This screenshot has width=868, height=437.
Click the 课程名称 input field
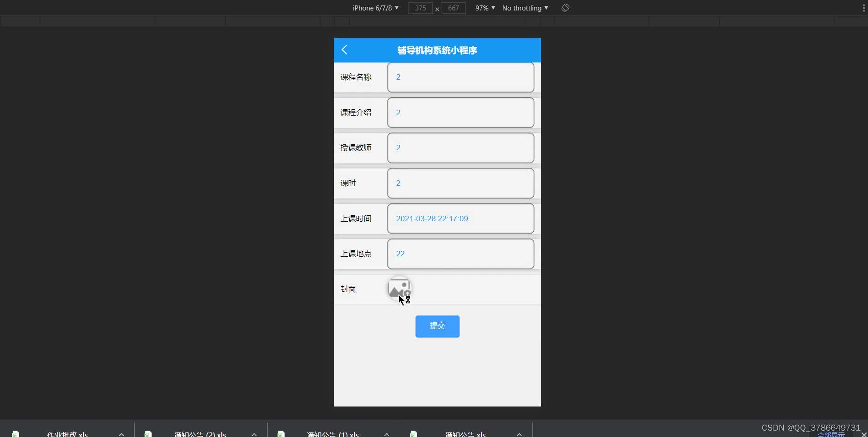460,77
